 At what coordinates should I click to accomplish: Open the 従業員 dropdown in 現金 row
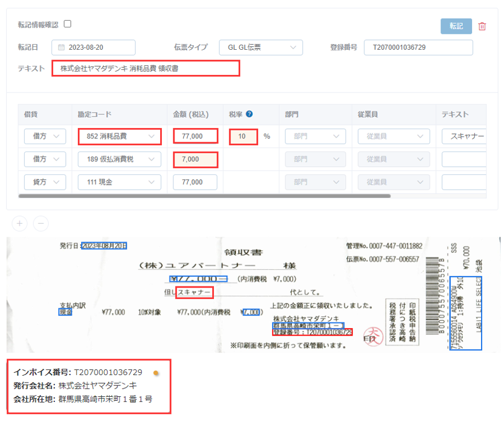[x=394, y=182]
